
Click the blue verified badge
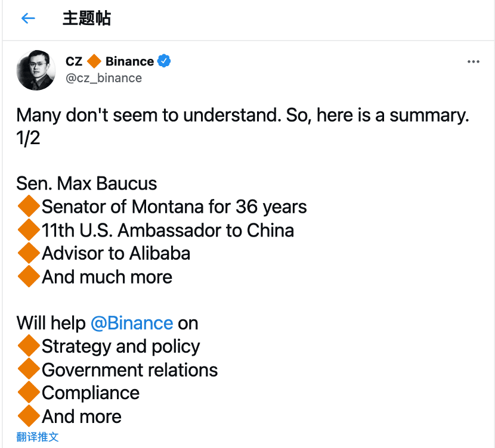tap(164, 61)
